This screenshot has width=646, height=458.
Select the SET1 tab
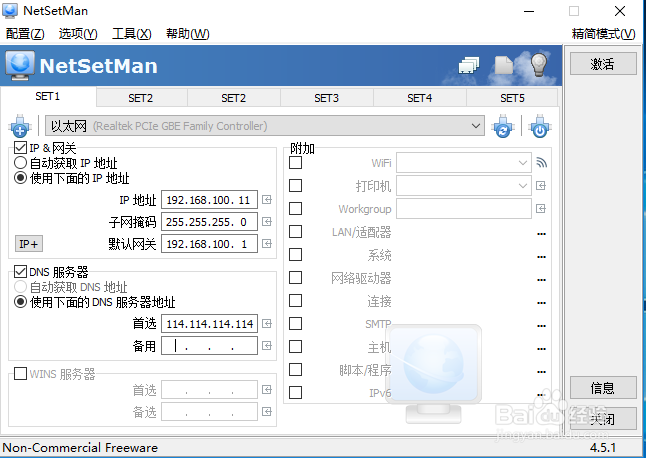click(x=48, y=96)
